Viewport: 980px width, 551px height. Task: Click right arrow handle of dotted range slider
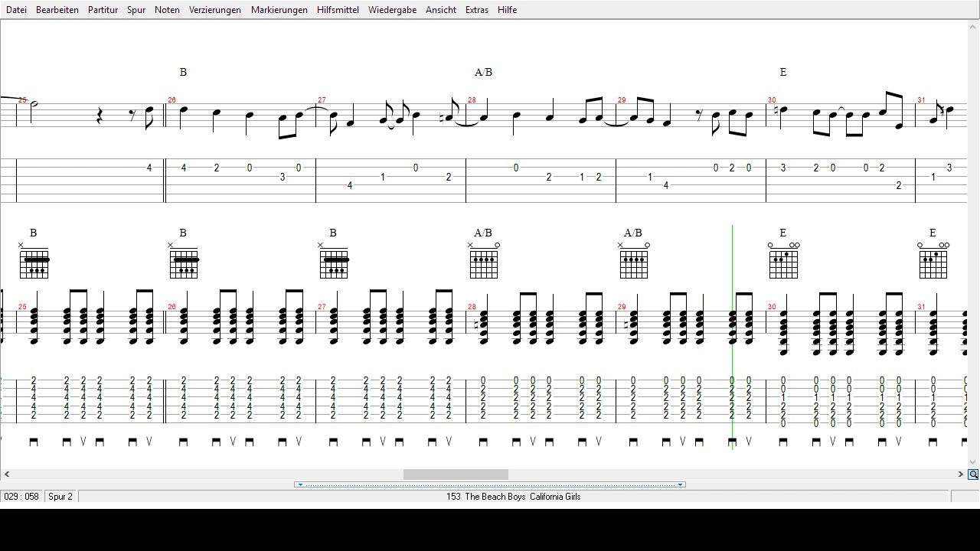click(x=680, y=484)
